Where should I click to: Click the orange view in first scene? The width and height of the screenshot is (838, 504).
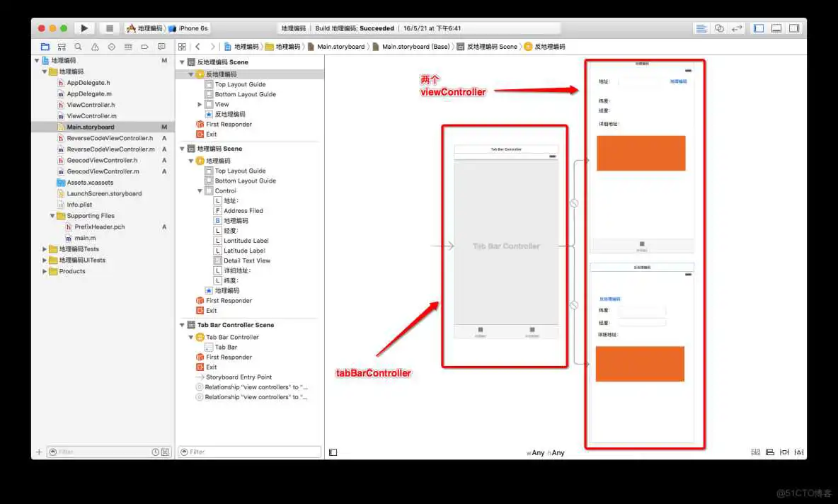tap(641, 153)
